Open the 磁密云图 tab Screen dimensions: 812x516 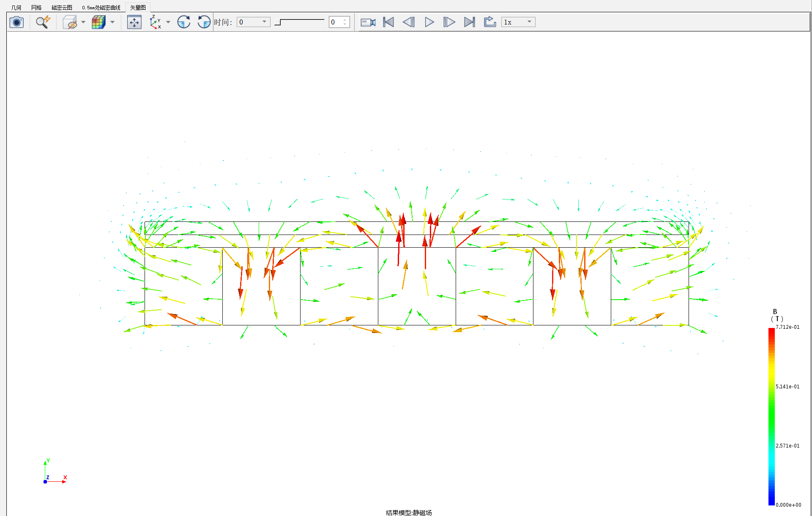coord(62,8)
